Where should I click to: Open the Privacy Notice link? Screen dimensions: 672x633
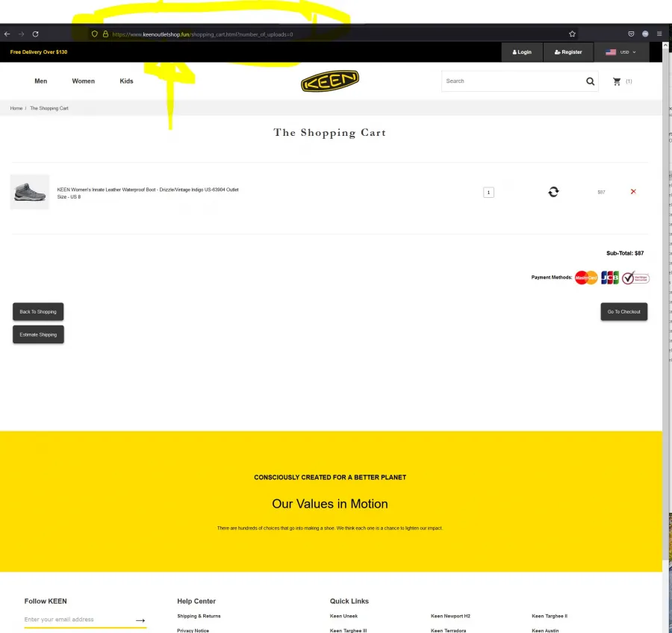tap(193, 631)
